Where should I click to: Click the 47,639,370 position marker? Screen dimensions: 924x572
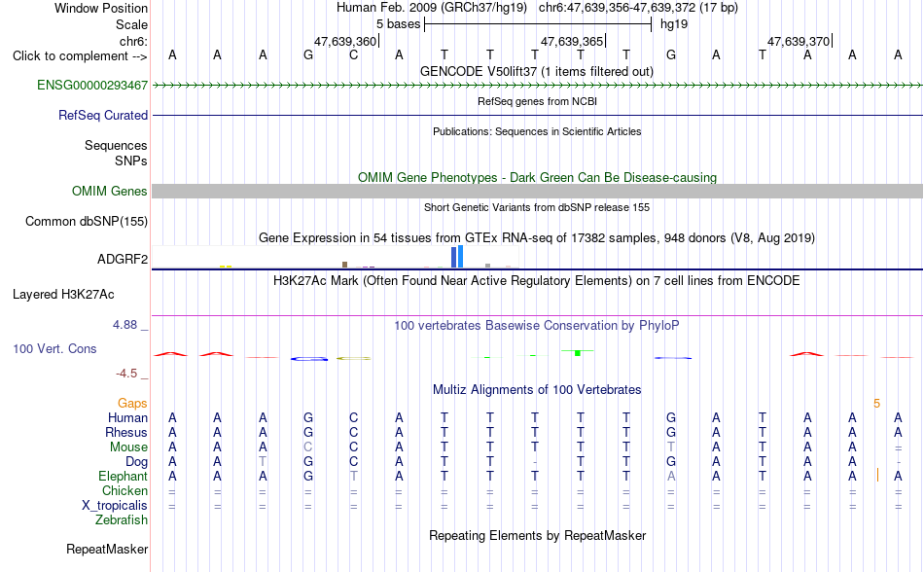(x=800, y=41)
